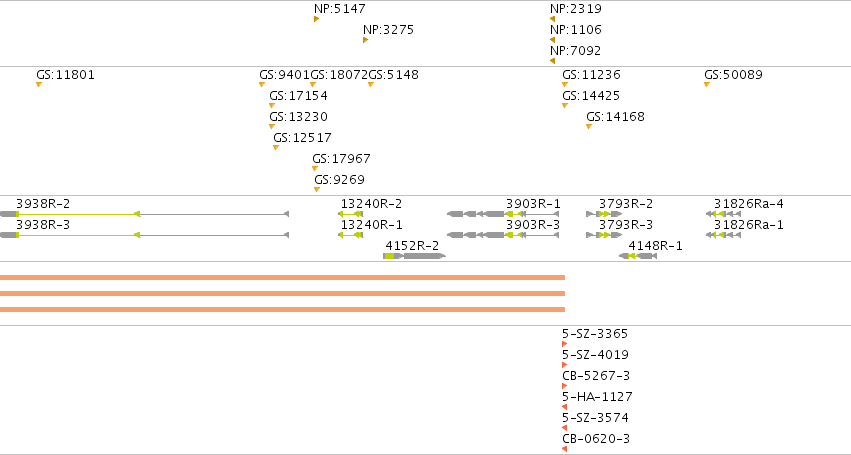Select the gene model glyph under 3793R-3
This screenshot has width=851, height=455.
click(604, 235)
